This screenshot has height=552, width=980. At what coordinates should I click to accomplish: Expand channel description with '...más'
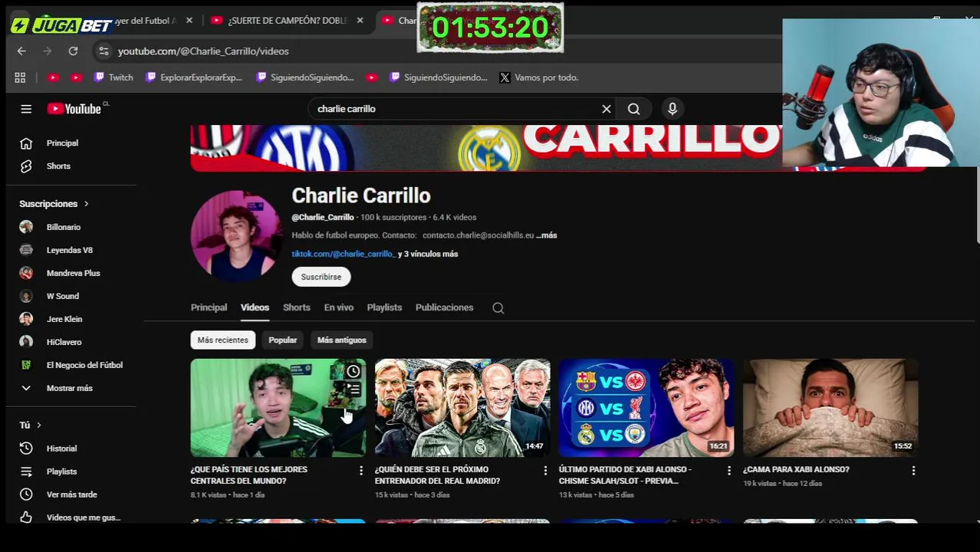click(x=547, y=235)
